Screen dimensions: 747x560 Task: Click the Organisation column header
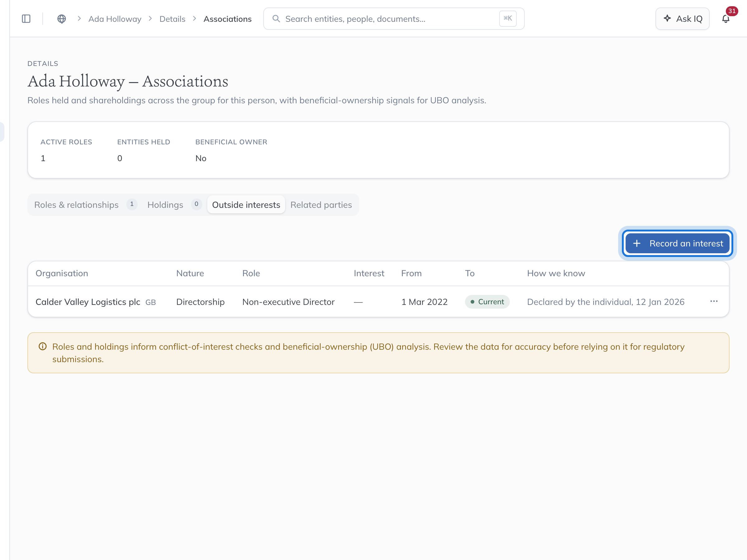click(x=62, y=273)
